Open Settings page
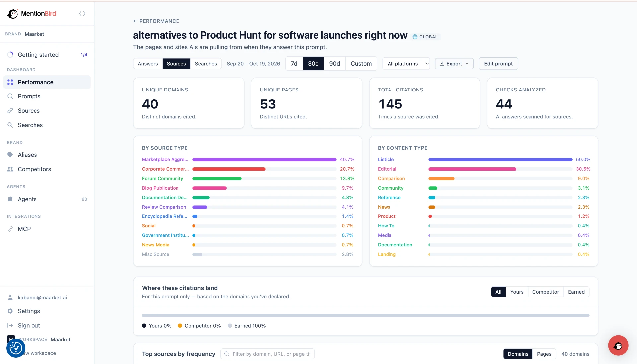The image size is (637, 364). (x=47, y=311)
